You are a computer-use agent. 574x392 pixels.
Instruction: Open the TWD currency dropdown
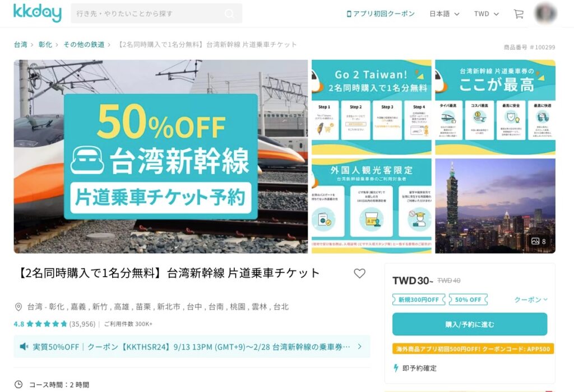click(x=486, y=14)
